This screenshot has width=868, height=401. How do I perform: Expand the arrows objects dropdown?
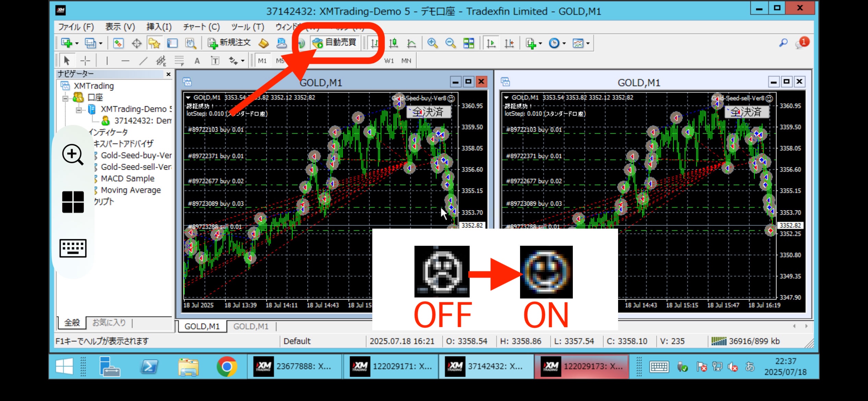click(x=243, y=61)
